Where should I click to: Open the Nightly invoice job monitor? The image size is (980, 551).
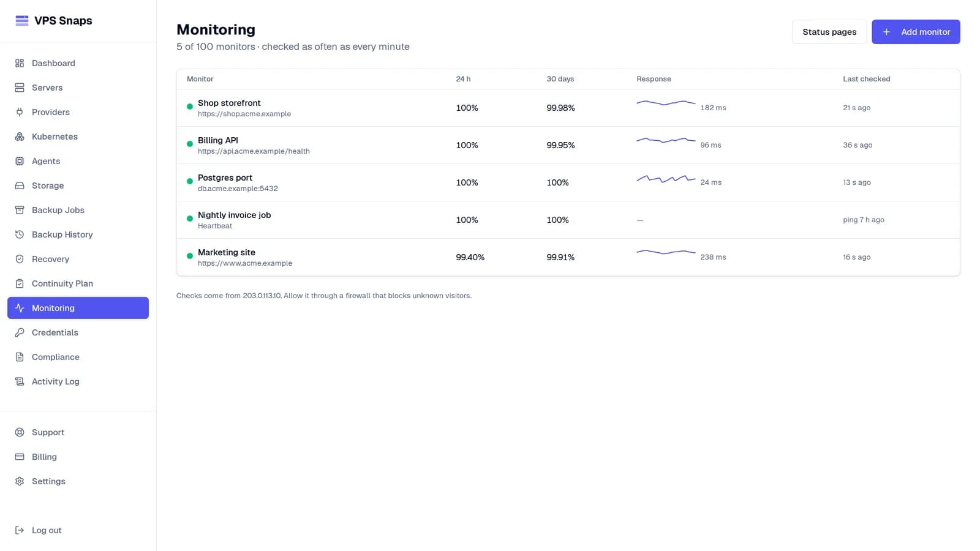point(234,215)
